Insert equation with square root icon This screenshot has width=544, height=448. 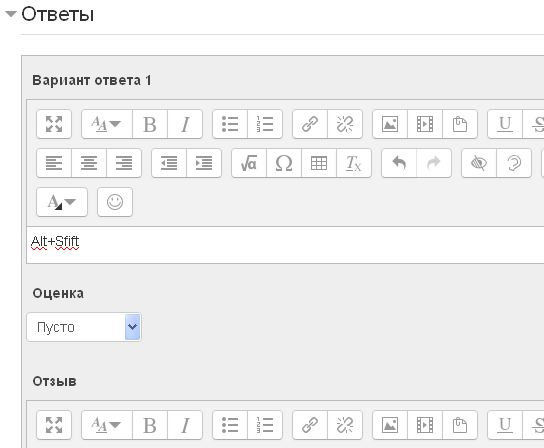click(249, 163)
